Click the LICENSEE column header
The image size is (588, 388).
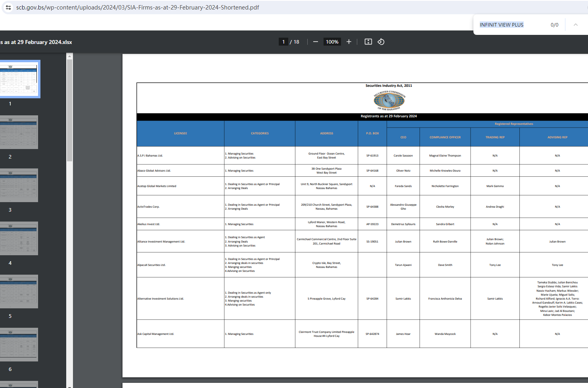(180, 134)
